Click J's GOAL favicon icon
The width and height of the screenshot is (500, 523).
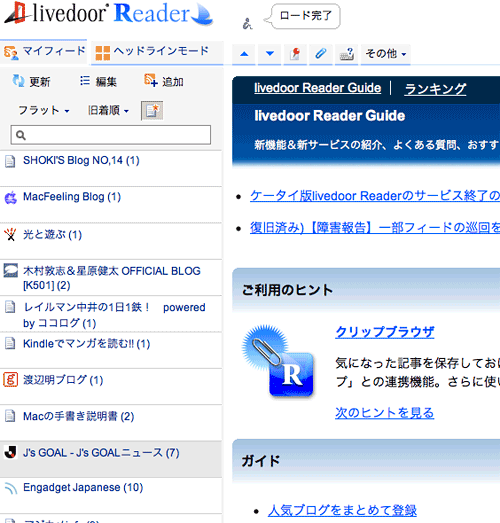click(10, 453)
